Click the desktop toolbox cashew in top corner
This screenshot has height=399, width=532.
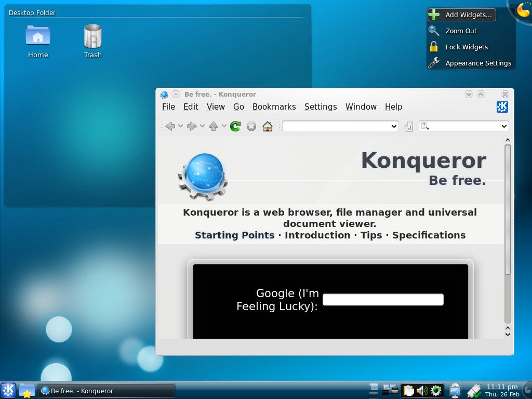(x=523, y=9)
